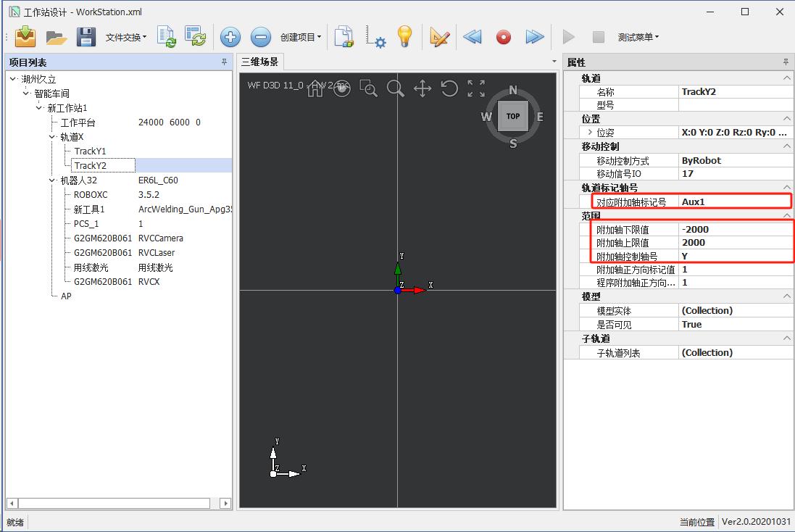Collapse the 机器人32 tree node
Image resolution: width=795 pixels, height=532 pixels.
click(x=52, y=180)
